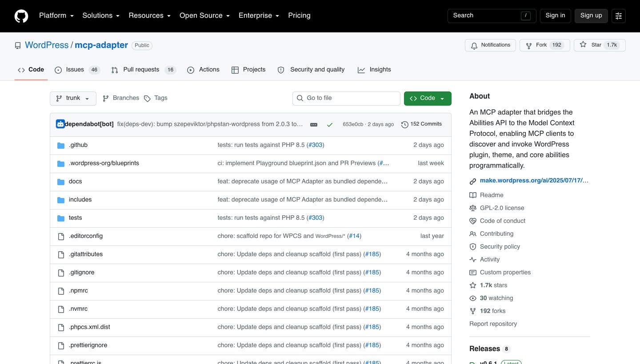The image size is (640, 364).
Task: Click the eye icon beside 30 watching
Action: [x=473, y=298]
